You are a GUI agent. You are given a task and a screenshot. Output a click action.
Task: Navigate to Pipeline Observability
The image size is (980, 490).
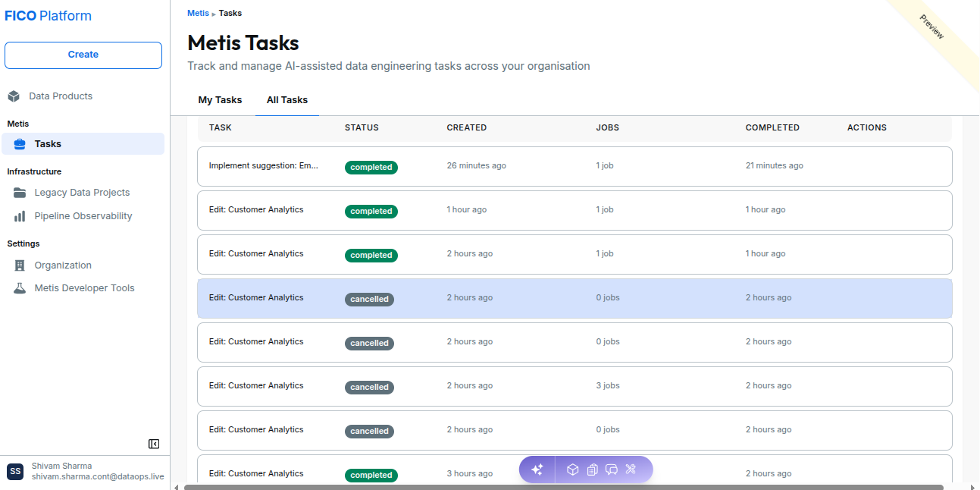(x=83, y=216)
